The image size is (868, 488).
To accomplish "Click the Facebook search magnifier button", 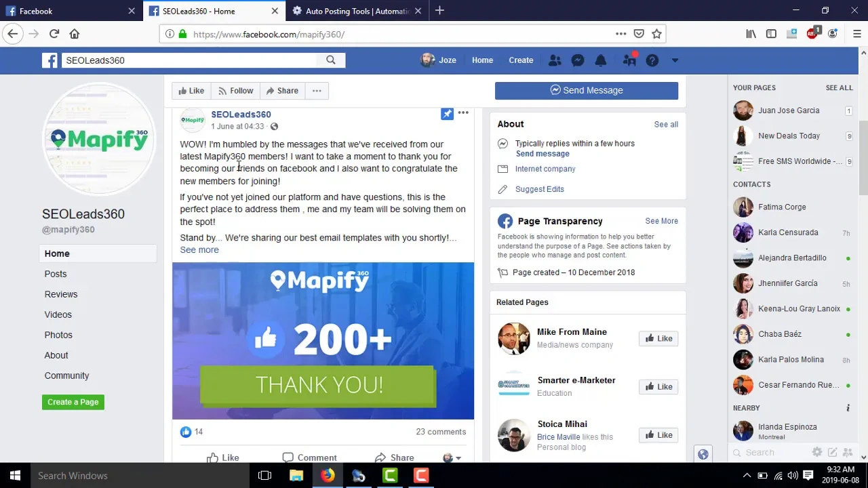I will click(331, 60).
